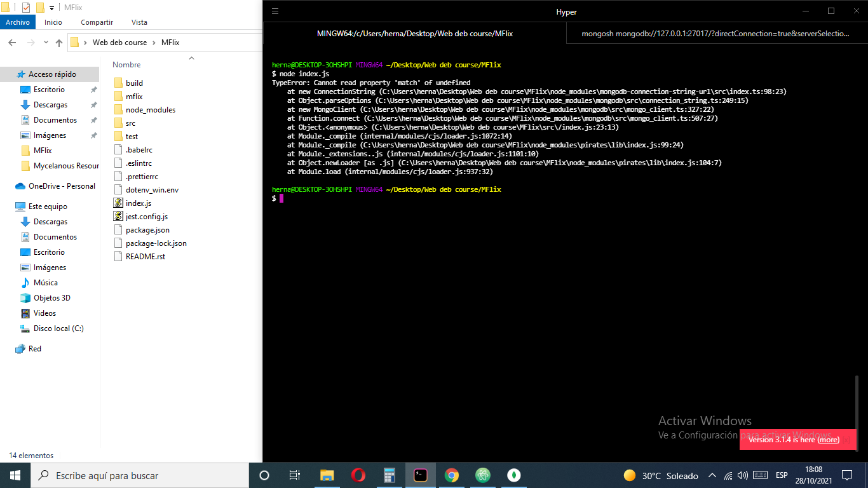Viewport: 868px width, 488px height.
Task: Open the MongoDB Compass taskbar icon
Action: point(514,475)
